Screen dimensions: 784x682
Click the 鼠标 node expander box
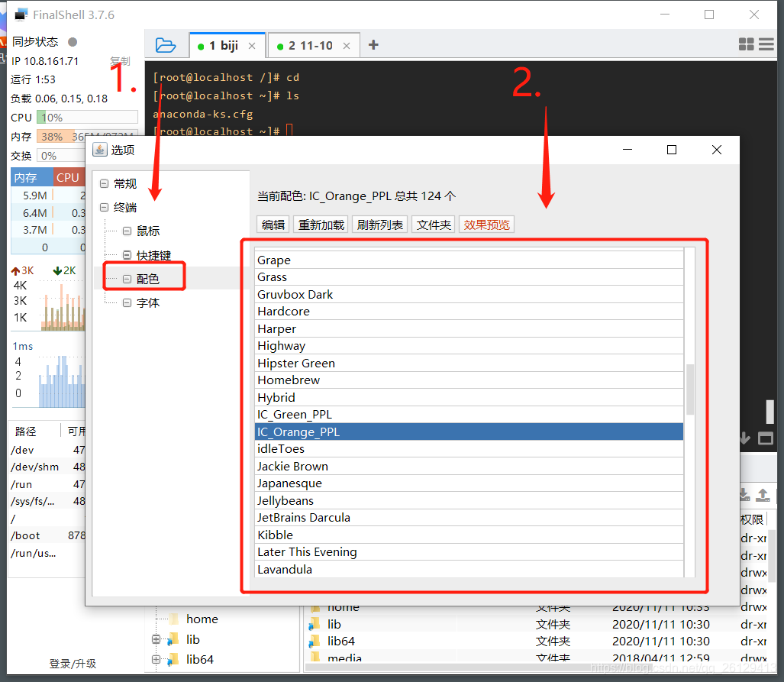[127, 231]
